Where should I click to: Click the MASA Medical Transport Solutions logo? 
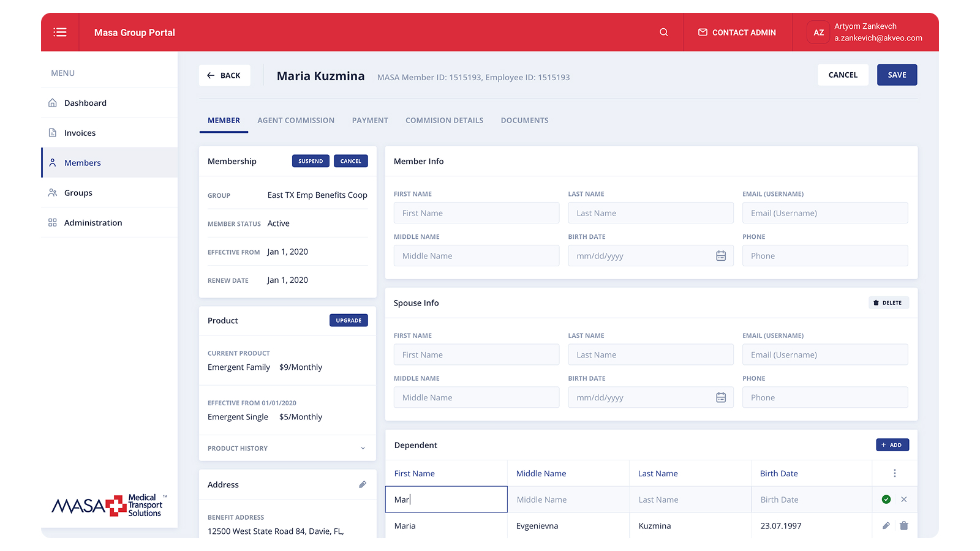(x=109, y=506)
